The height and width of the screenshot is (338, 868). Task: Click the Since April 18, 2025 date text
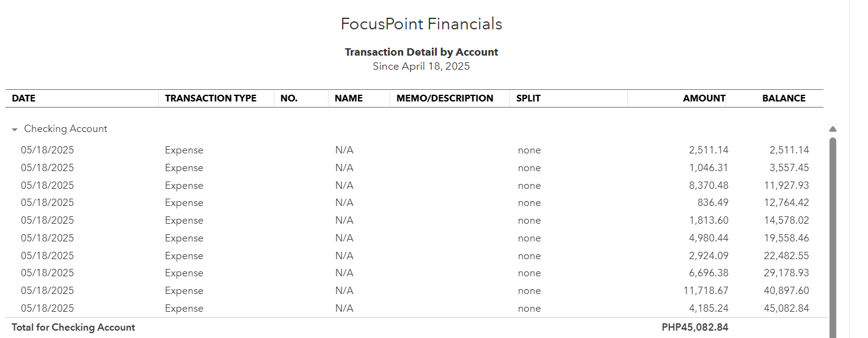[x=421, y=67]
